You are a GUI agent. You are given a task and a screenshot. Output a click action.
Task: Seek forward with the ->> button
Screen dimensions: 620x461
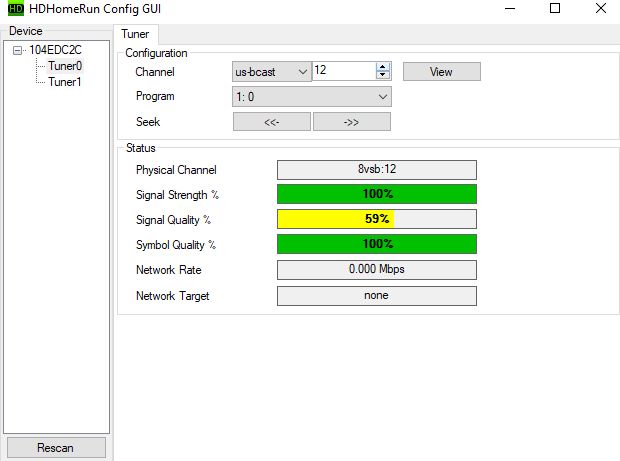(x=352, y=122)
